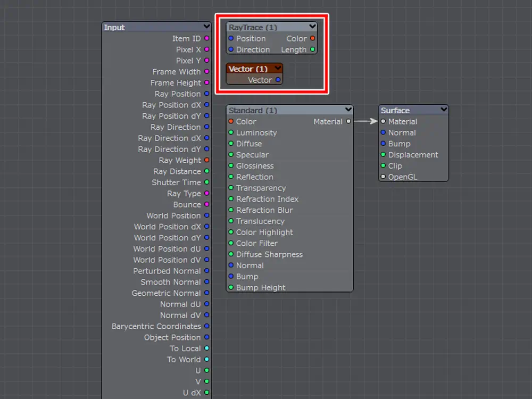Screen dimensions: 532x399
Task: Click the Color input socket on Standard node
Action: pos(231,121)
